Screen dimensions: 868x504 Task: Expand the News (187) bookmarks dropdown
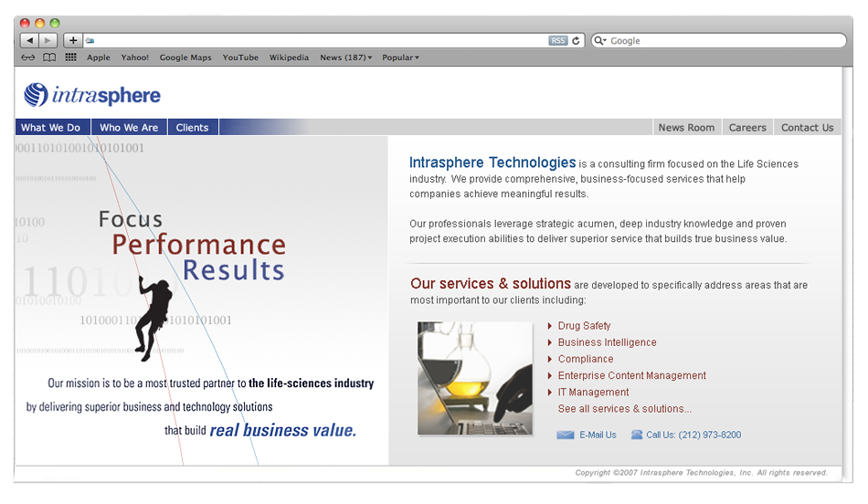tap(345, 58)
